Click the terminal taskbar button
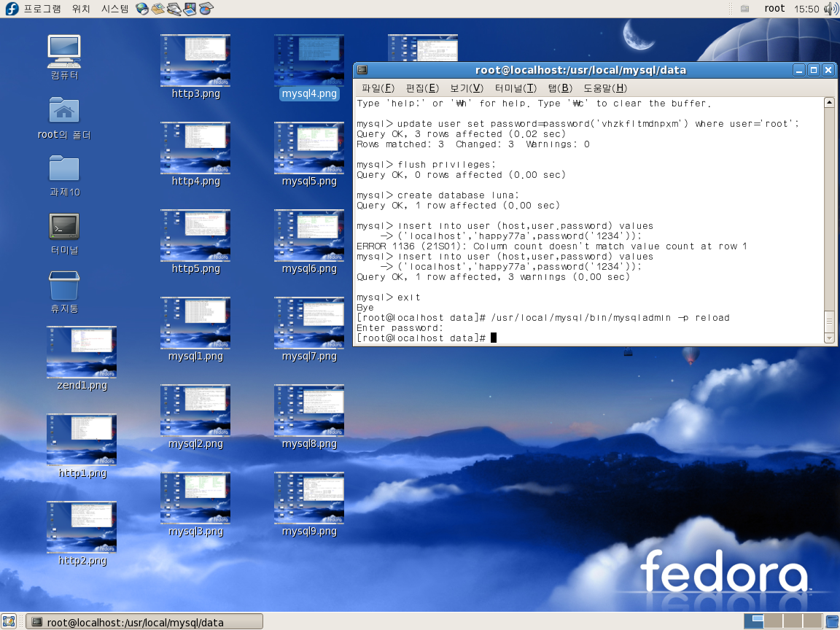Image resolution: width=840 pixels, height=630 pixels. [144, 622]
